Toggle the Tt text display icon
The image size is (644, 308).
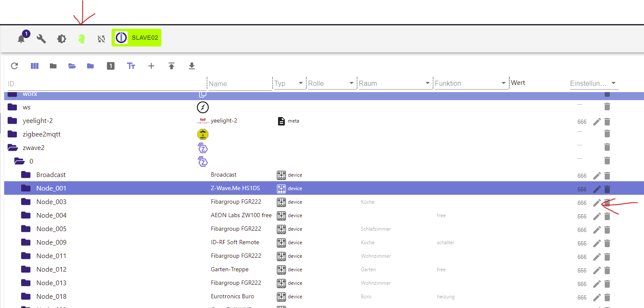131,66
